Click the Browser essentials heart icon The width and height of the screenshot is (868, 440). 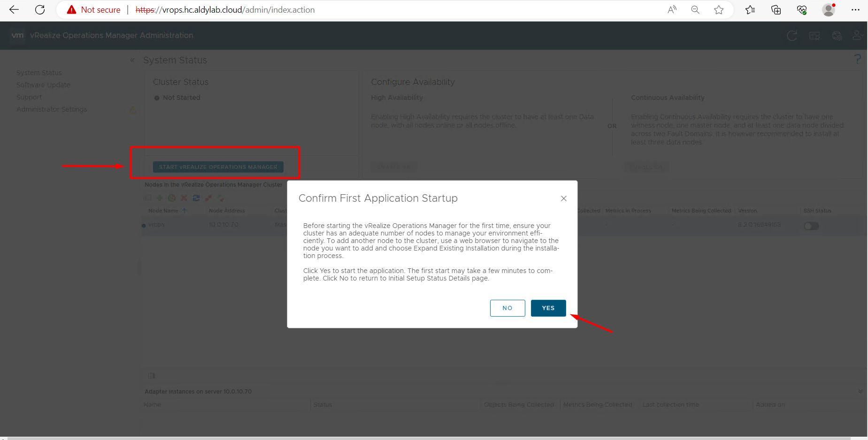[802, 10]
